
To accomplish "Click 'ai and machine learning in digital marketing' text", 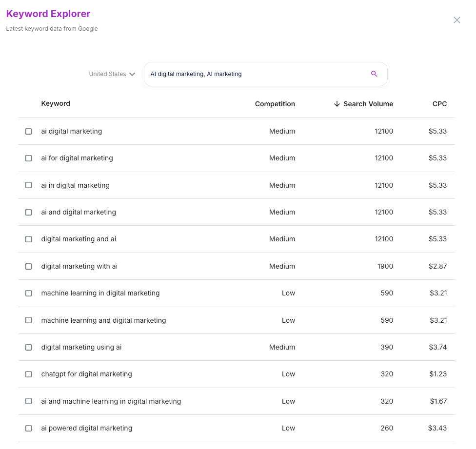I will coord(111,401).
